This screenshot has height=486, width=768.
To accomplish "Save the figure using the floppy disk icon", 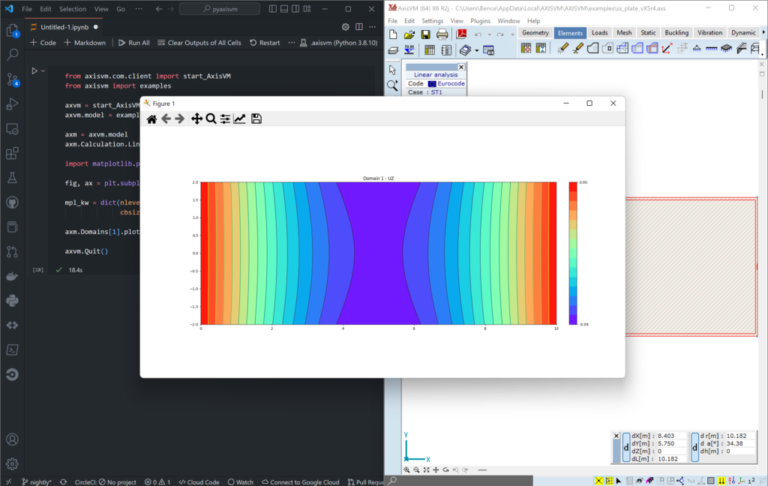I will 256,119.
